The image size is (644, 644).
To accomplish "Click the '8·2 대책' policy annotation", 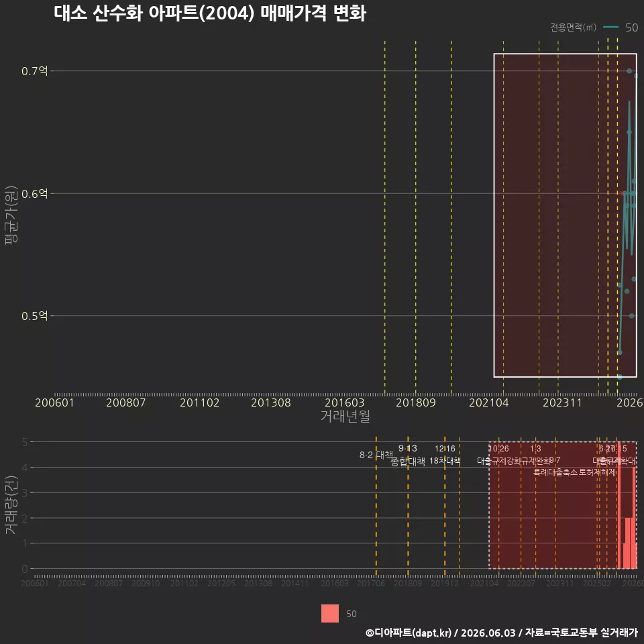I will coord(376,455).
